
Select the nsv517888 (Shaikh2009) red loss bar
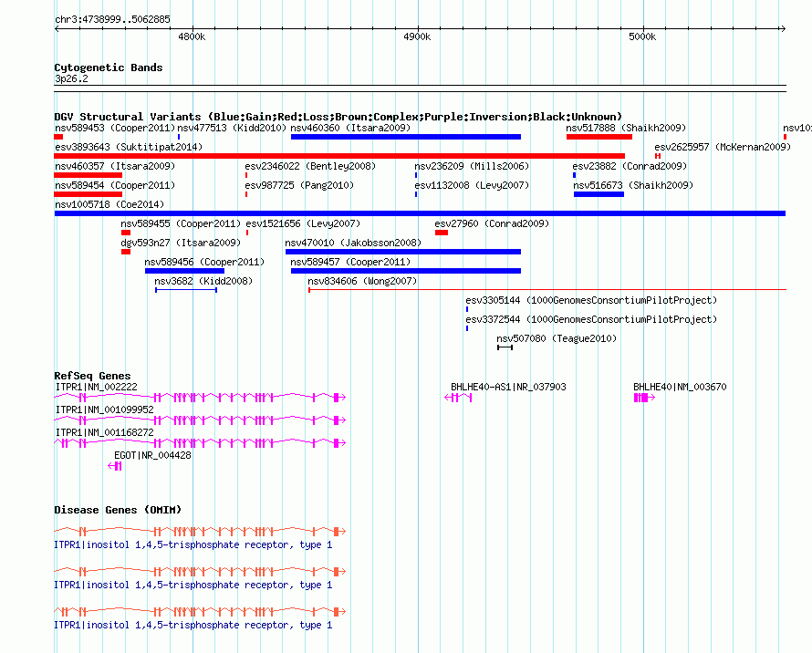point(599,137)
